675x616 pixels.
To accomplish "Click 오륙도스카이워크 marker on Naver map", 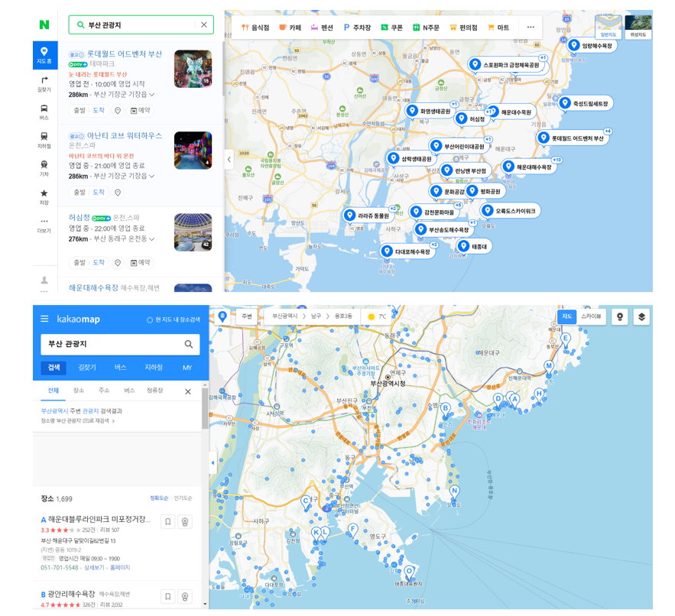I will [x=510, y=210].
